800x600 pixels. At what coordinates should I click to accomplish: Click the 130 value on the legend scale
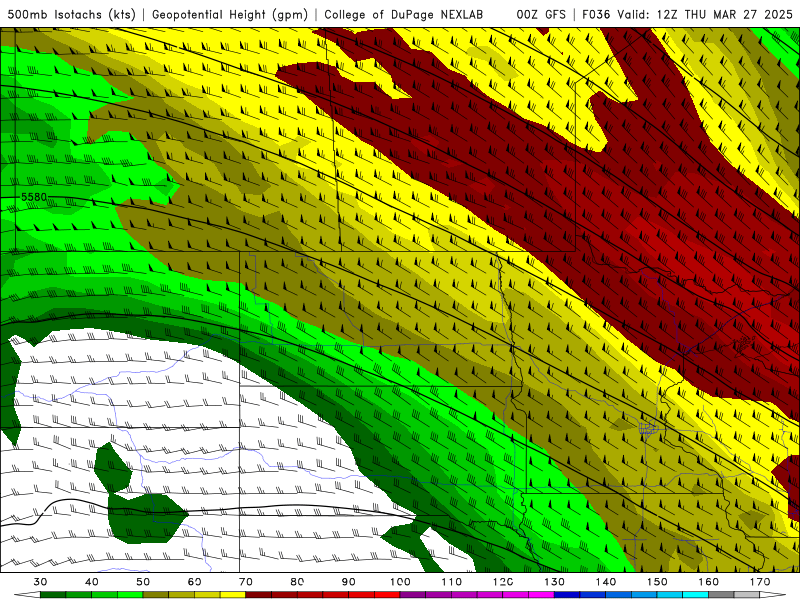pos(555,582)
